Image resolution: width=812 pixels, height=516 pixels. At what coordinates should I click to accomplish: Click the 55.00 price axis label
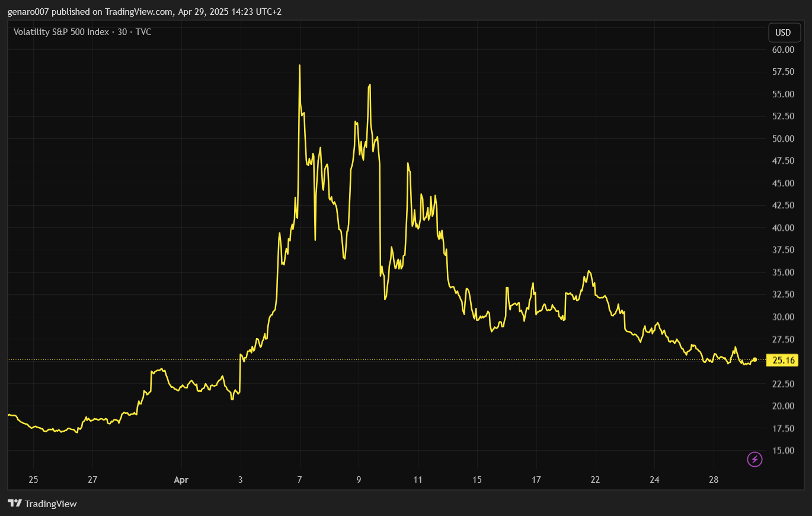tap(783, 94)
